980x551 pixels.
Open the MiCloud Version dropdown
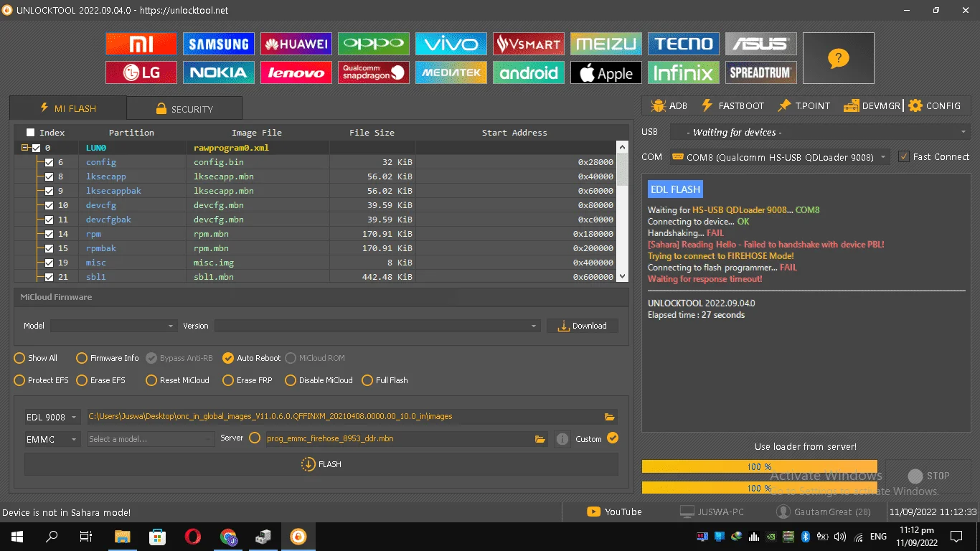(377, 326)
